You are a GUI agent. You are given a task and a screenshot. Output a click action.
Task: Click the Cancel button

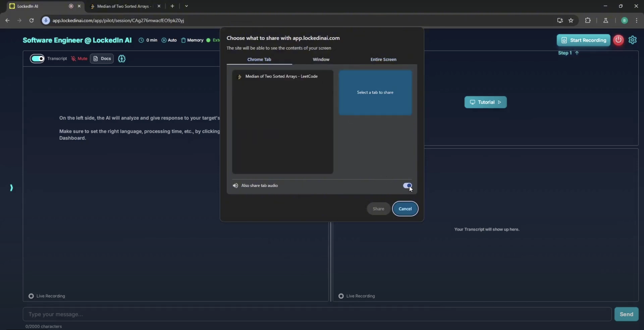405,209
